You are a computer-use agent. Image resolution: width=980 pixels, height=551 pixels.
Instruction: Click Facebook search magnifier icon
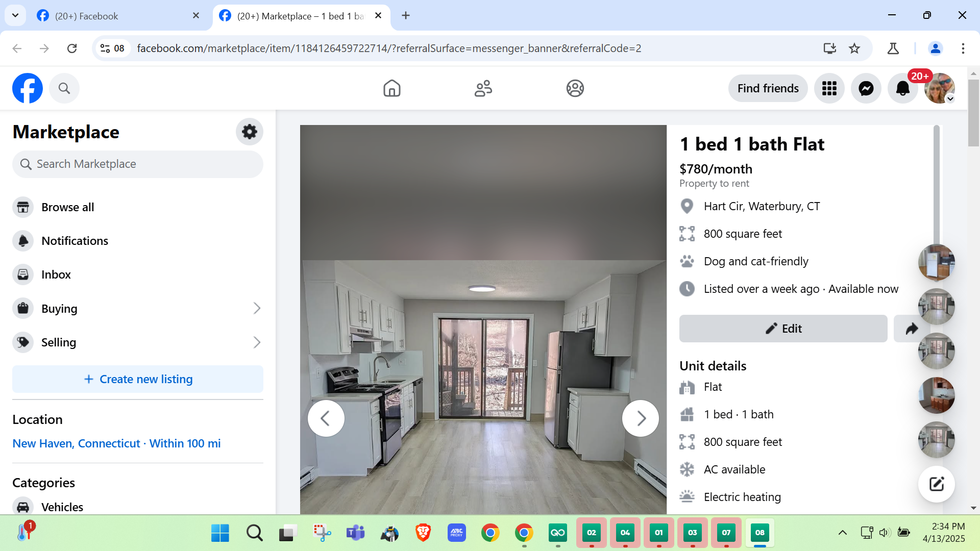(64, 88)
